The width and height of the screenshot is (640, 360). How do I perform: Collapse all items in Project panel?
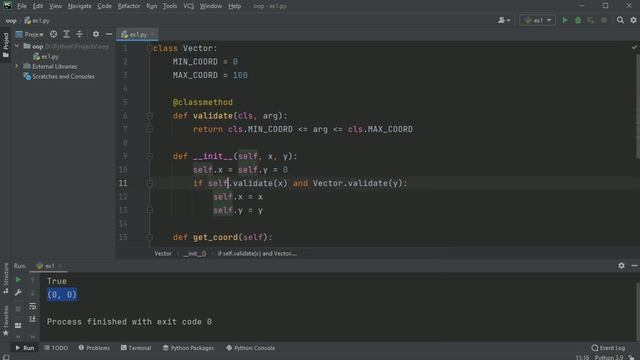[80, 34]
